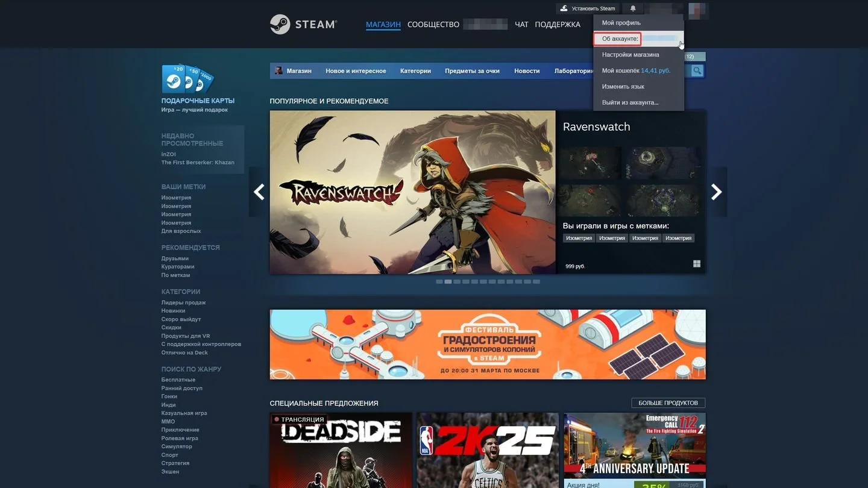
Task: Select second Ravenswatch screenshot thumbnail
Action: (x=664, y=163)
